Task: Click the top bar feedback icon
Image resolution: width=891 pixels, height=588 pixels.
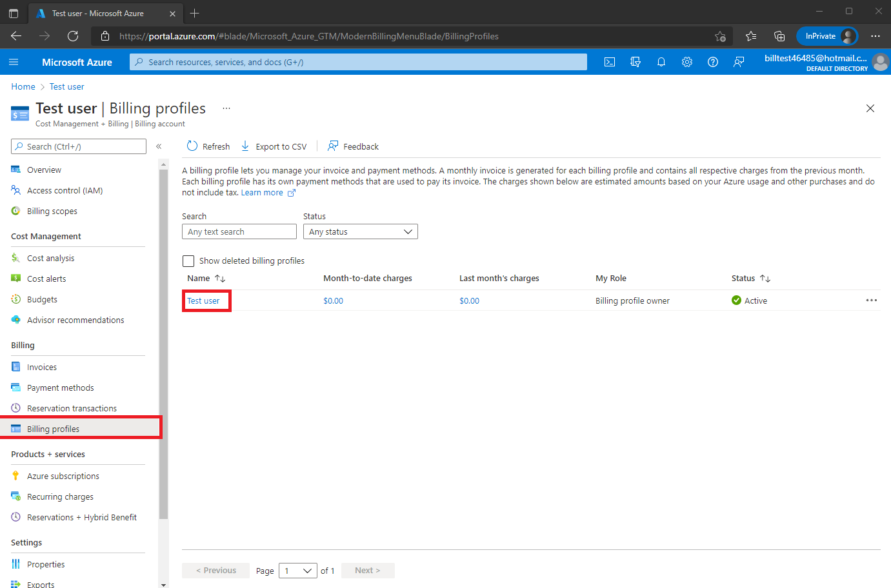Action: coord(739,62)
